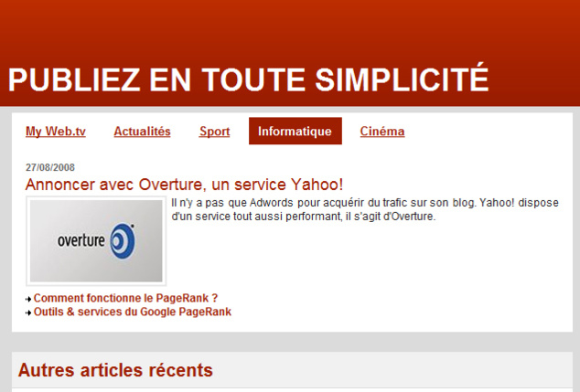Open Outils & services du Google PageRank
This screenshot has width=580, height=392.
coord(133,312)
